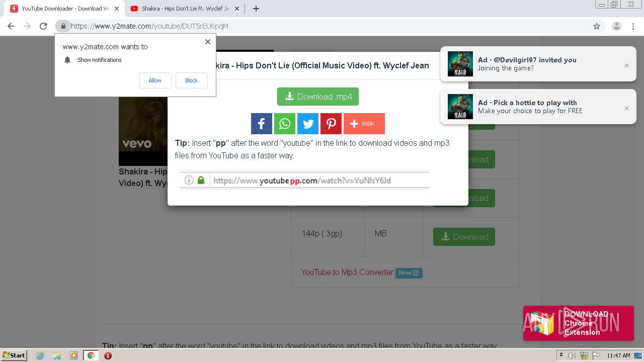Share via WhatsApp icon
Viewport: 644px width, 362px height.
pyautogui.click(x=285, y=124)
